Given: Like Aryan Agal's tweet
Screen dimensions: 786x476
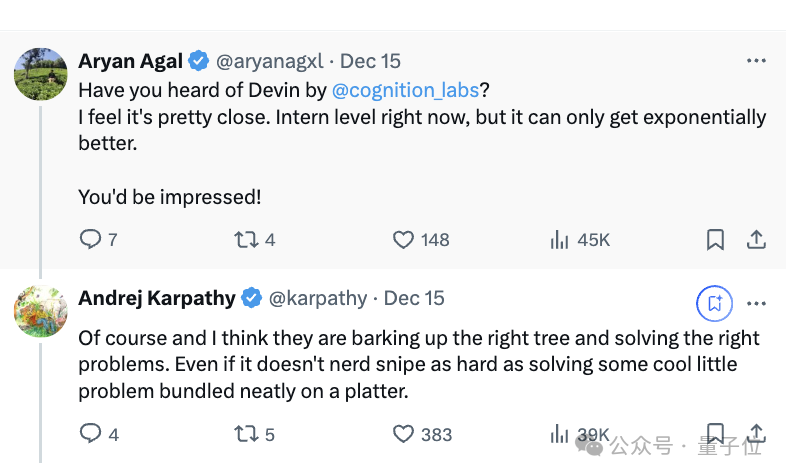Looking at the screenshot, I should (x=403, y=240).
